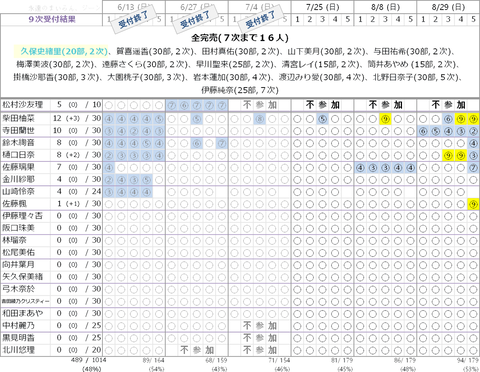The image size is (480, 372).
Task: Click ⑦ cell for 佐藤璃果 on 8/29
Action: 473,168
